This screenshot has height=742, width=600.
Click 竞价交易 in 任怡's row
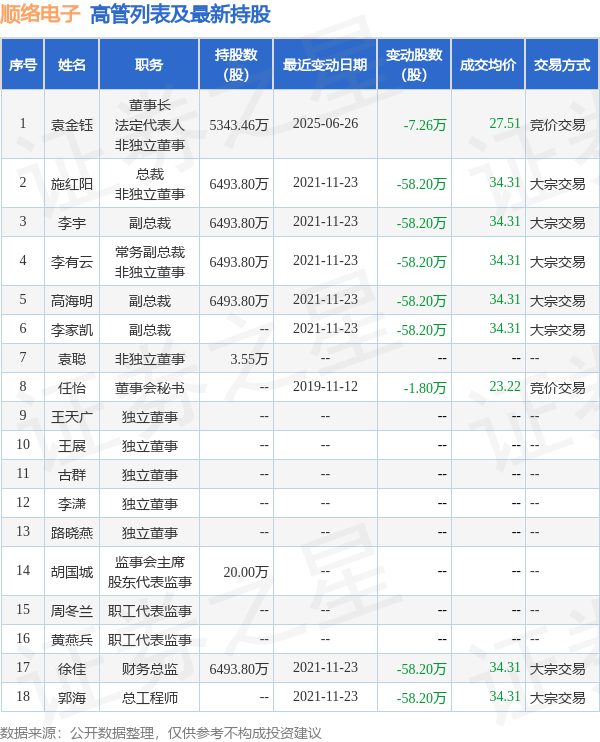[557, 388]
